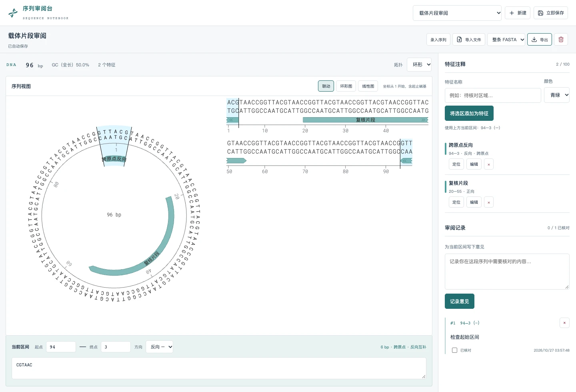The width and height of the screenshot is (576, 392).
Task: Click the 起点 input showing 94
Action: pos(61,347)
